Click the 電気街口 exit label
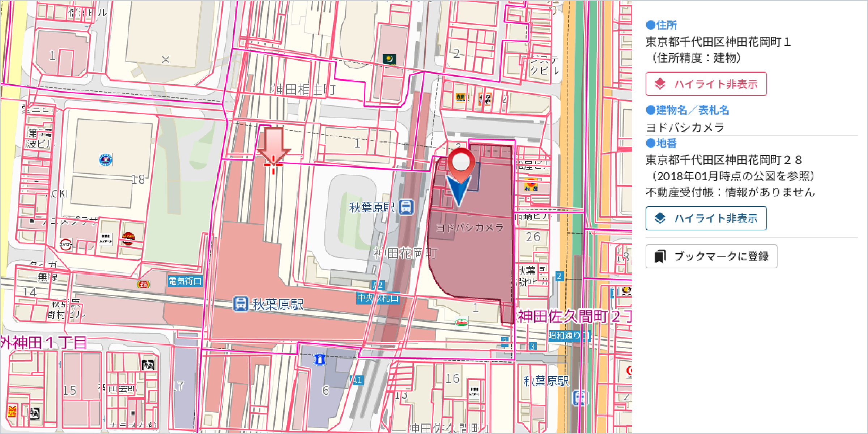This screenshot has height=434, width=868. [185, 281]
